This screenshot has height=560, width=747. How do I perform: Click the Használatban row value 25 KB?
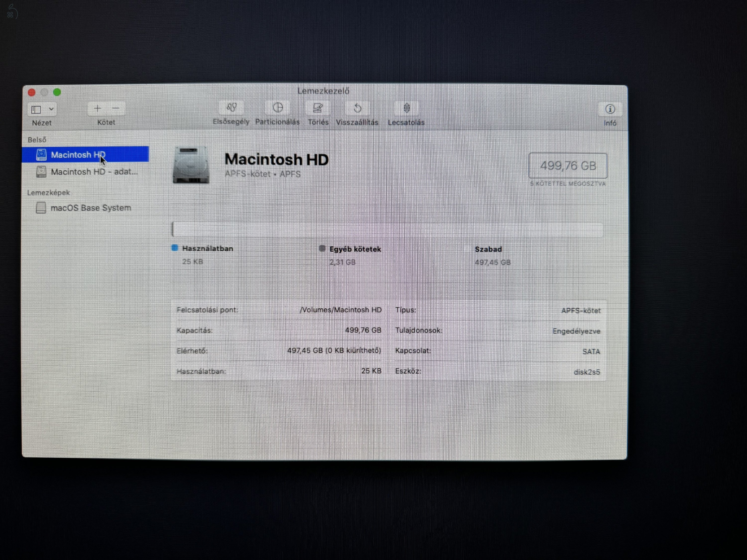pos(371,371)
